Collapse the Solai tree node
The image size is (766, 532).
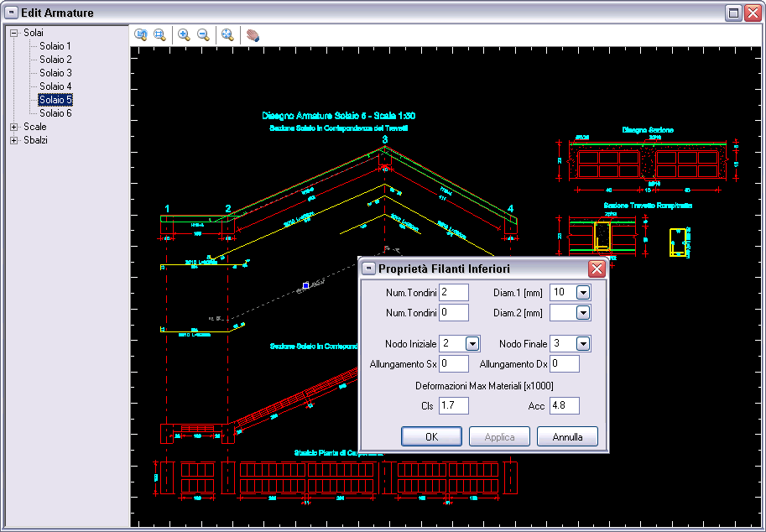coord(14,33)
